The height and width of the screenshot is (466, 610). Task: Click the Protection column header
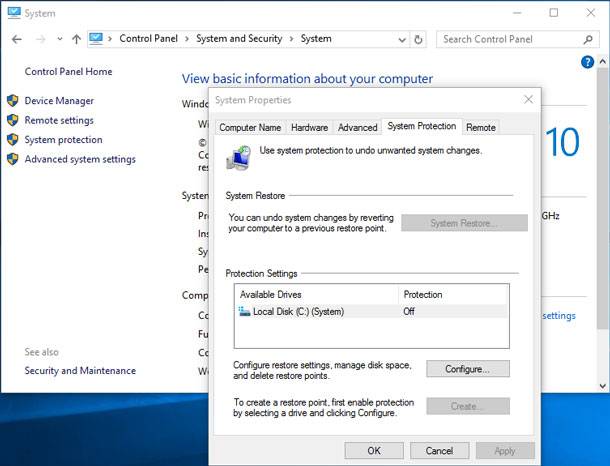(x=454, y=294)
